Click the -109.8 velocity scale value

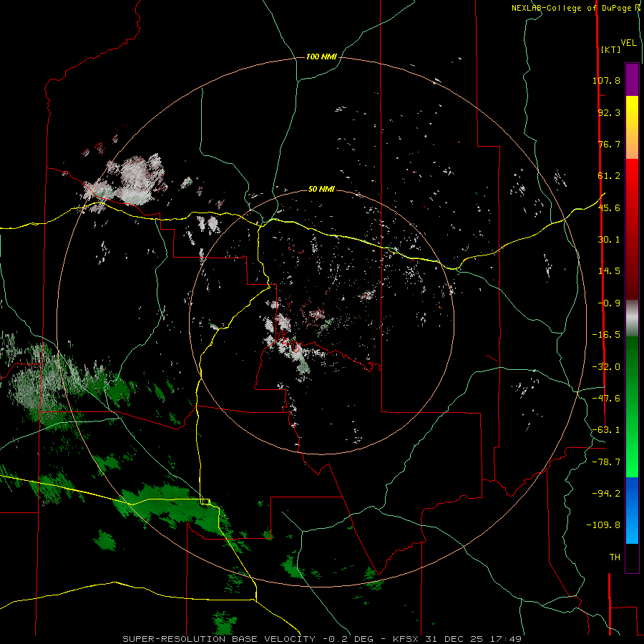(603, 525)
